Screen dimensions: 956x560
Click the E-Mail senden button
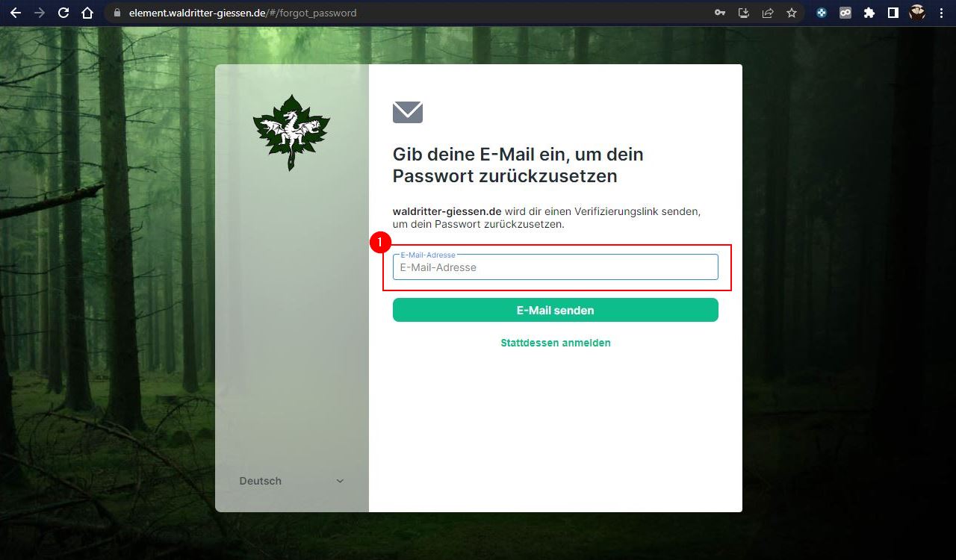pos(556,310)
